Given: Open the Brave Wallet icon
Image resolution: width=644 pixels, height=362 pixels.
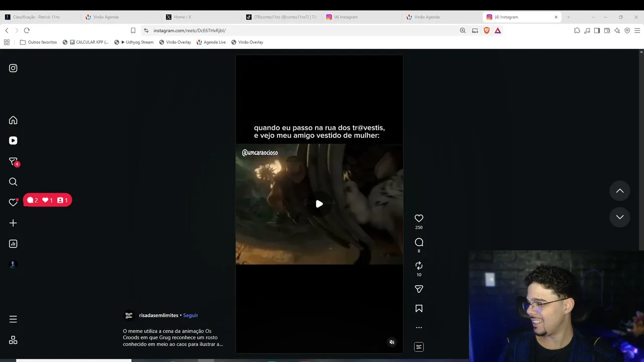Looking at the screenshot, I should [x=607, y=31].
